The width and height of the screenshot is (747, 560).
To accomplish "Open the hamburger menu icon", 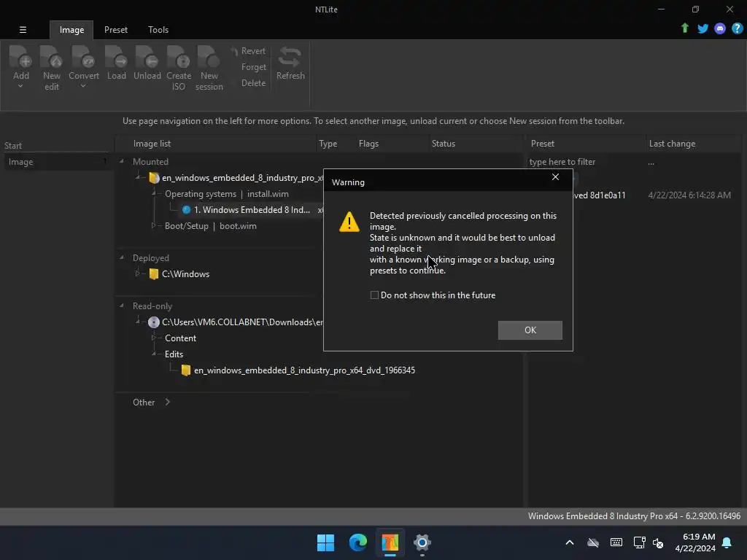I will pos(23,29).
